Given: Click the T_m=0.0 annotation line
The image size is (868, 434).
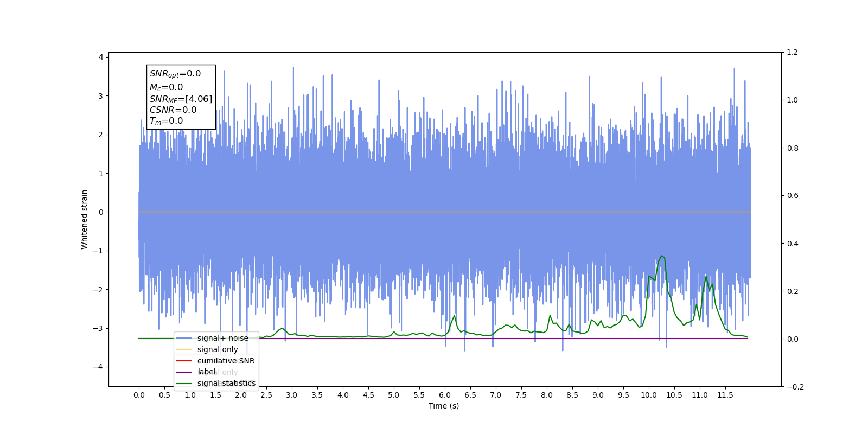Looking at the screenshot, I should [166, 121].
